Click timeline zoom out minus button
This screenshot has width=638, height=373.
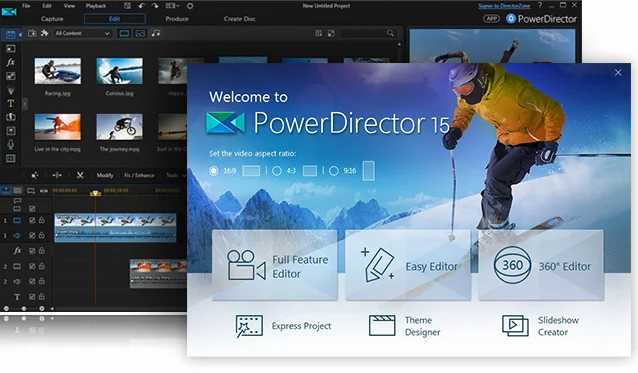tap(6, 309)
